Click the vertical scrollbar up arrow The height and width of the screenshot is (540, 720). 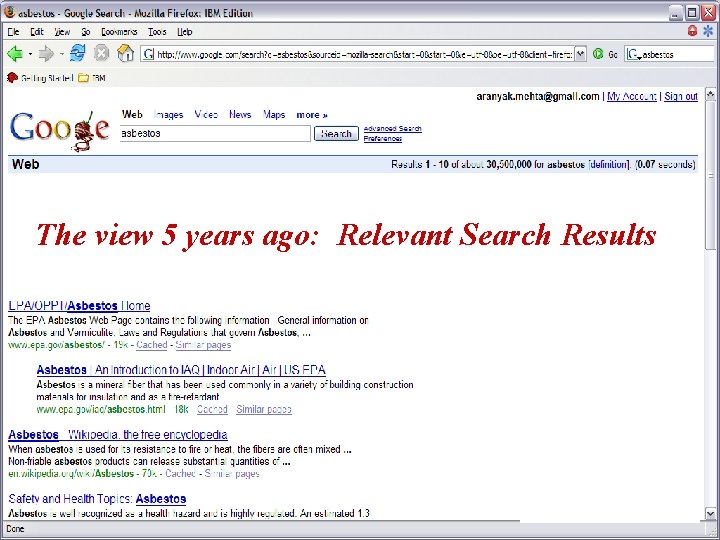710,95
